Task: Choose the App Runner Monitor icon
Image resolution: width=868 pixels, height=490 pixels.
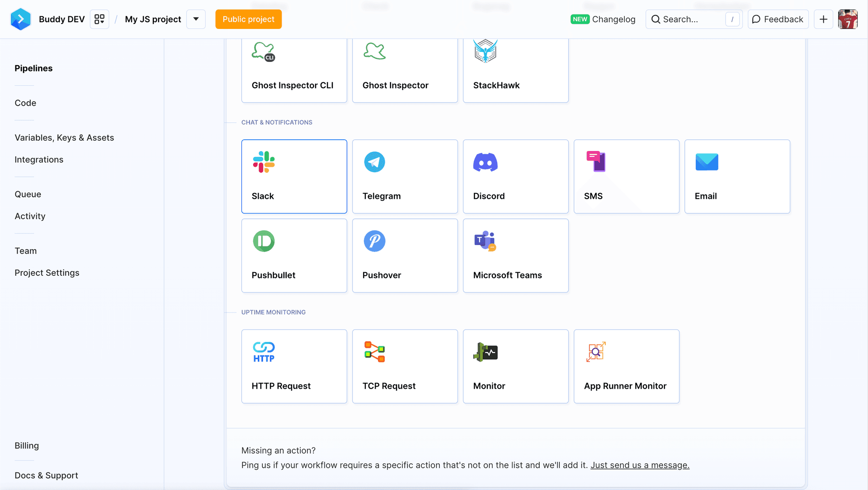Action: pyautogui.click(x=596, y=352)
